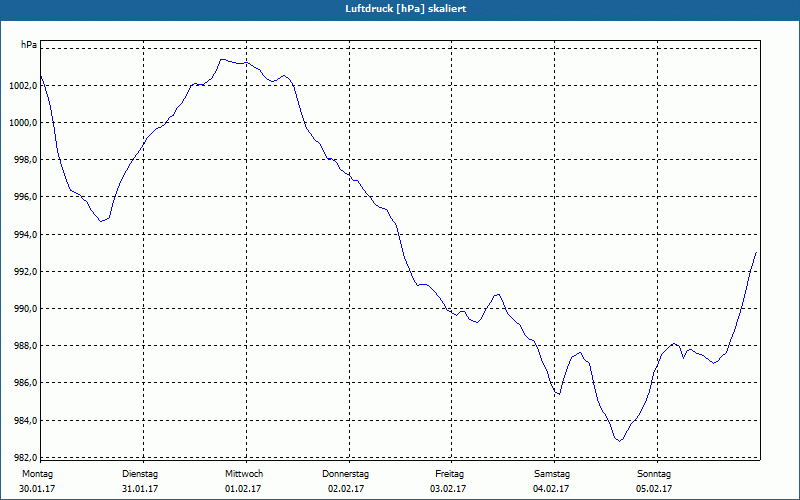
Task: Click the Samstag day label
Action: (x=552, y=474)
